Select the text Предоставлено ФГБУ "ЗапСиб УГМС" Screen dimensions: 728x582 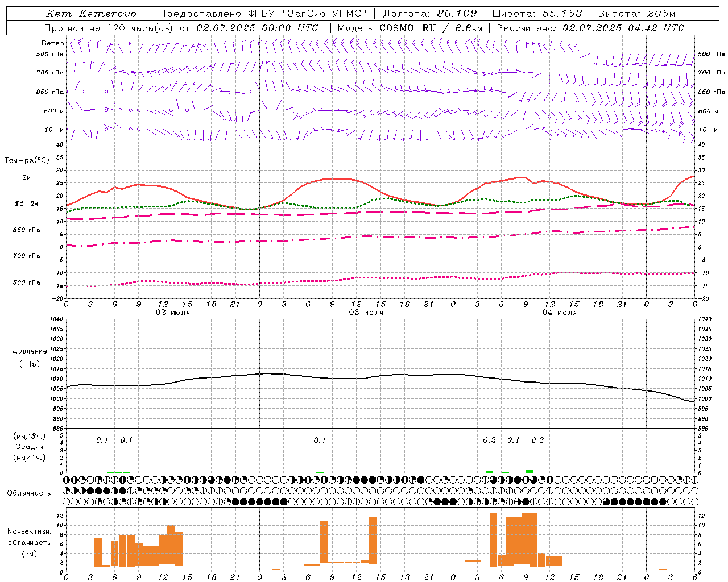tap(263, 14)
